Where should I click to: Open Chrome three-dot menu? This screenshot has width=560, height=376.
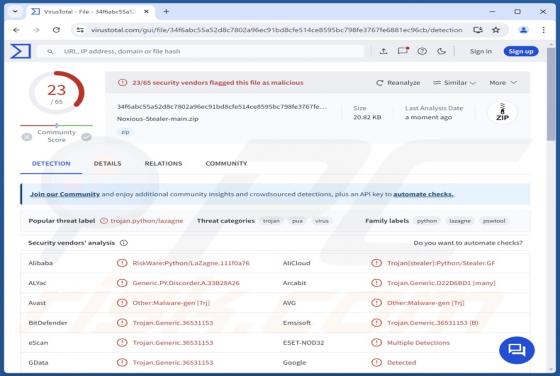coord(543,30)
